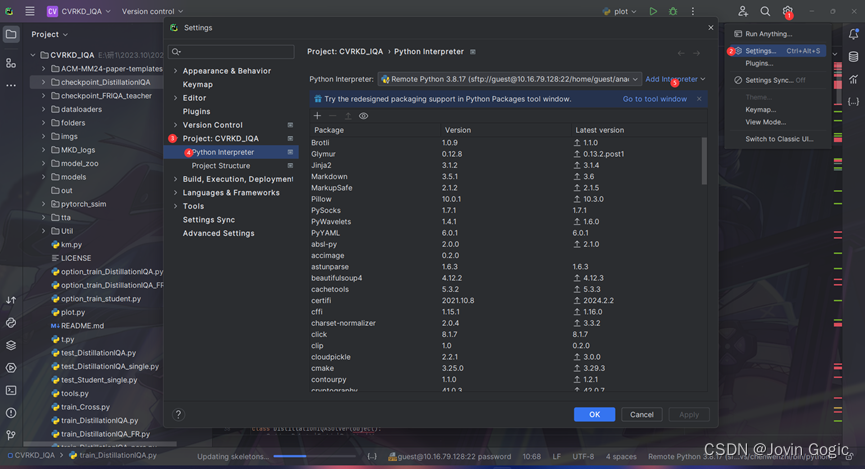The image size is (865, 469).
Task: Select the certifi package row
Action: click(508, 301)
